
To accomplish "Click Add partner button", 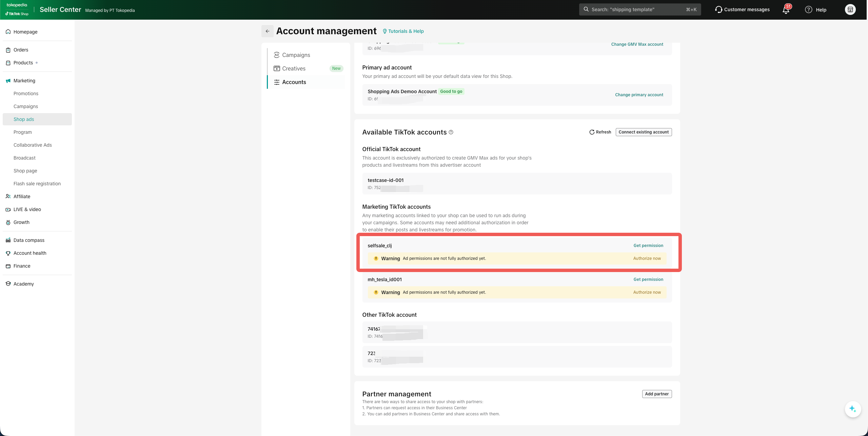I will (x=656, y=394).
